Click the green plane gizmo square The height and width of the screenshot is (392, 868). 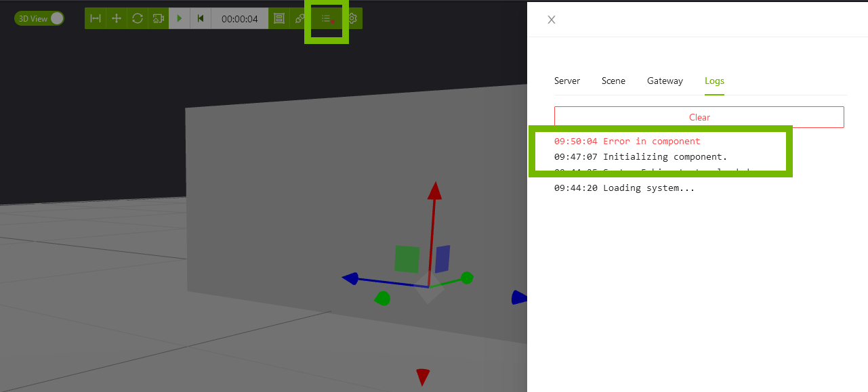pyautogui.click(x=407, y=259)
